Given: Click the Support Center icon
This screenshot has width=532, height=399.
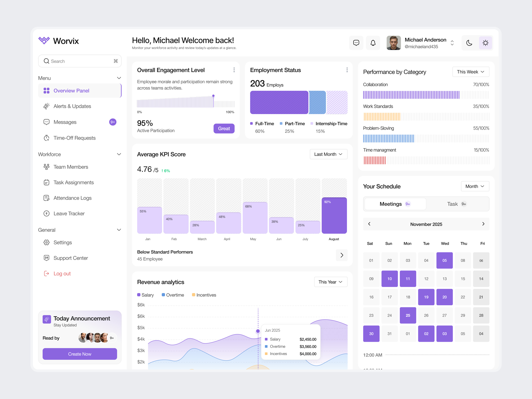Looking at the screenshot, I should point(47,258).
